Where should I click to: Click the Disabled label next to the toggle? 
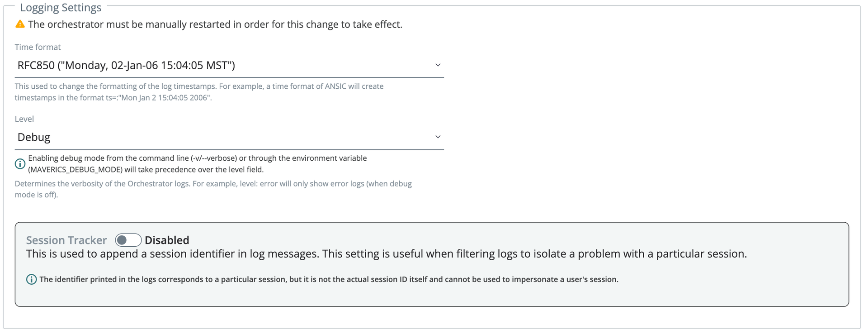(167, 240)
